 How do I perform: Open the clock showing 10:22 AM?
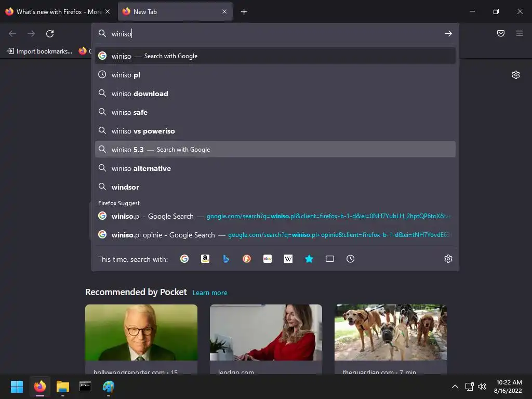(508, 387)
